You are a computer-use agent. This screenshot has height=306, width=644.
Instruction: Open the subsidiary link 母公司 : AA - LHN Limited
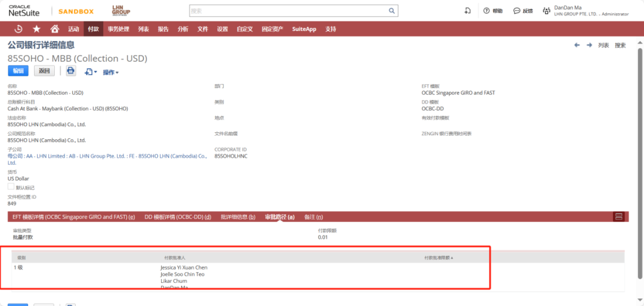(107, 159)
